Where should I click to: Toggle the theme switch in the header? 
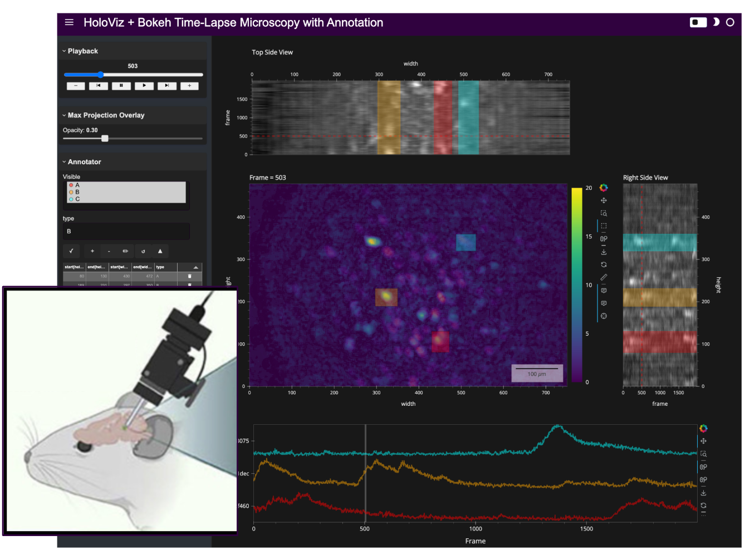[698, 22]
